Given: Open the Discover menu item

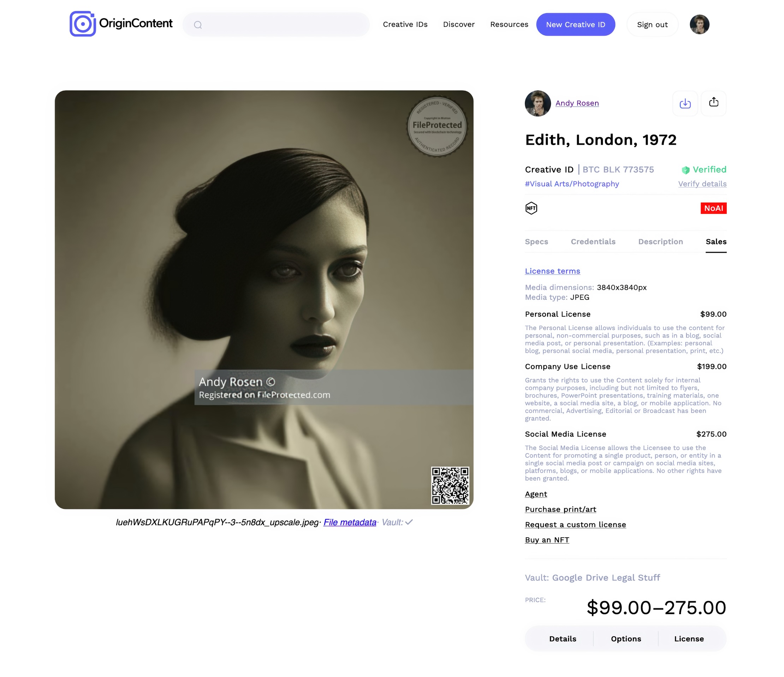Looking at the screenshot, I should (459, 25).
